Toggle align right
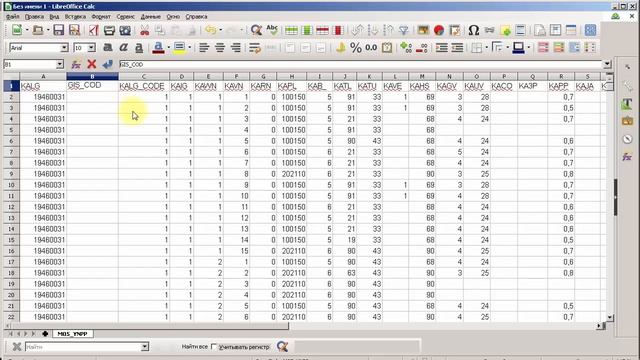Viewport: 640px width, 360px height. (x=236, y=48)
